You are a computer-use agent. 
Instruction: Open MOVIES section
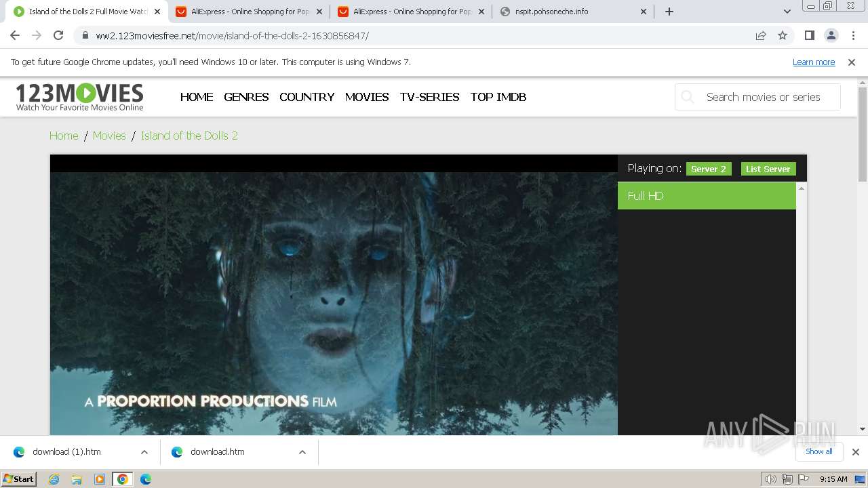(367, 97)
